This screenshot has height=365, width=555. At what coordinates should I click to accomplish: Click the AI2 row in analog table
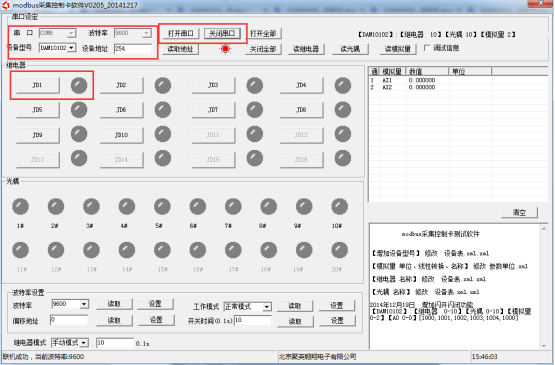(x=458, y=87)
